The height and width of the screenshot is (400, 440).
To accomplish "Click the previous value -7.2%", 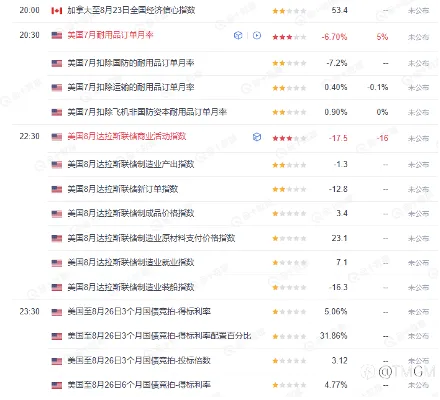I will (337, 63).
